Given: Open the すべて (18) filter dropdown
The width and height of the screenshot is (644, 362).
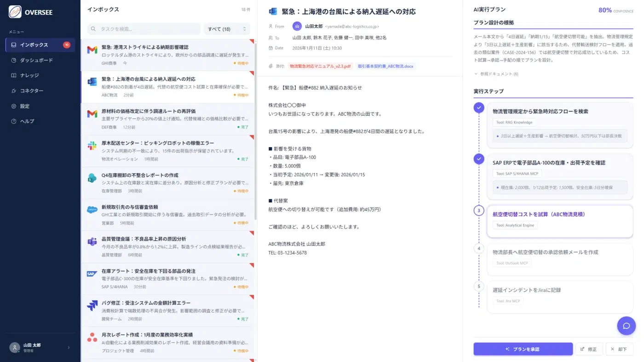Looking at the screenshot, I should click(x=227, y=29).
